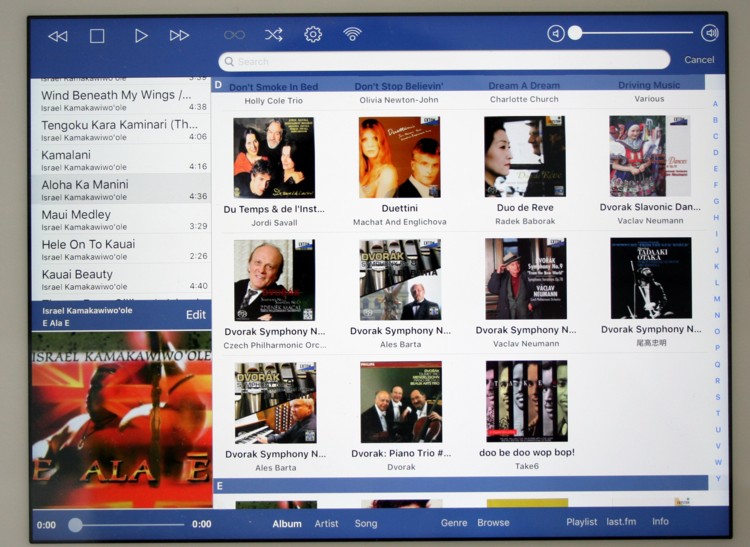750x547 pixels.
Task: Focus the Search input field
Action: (444, 61)
